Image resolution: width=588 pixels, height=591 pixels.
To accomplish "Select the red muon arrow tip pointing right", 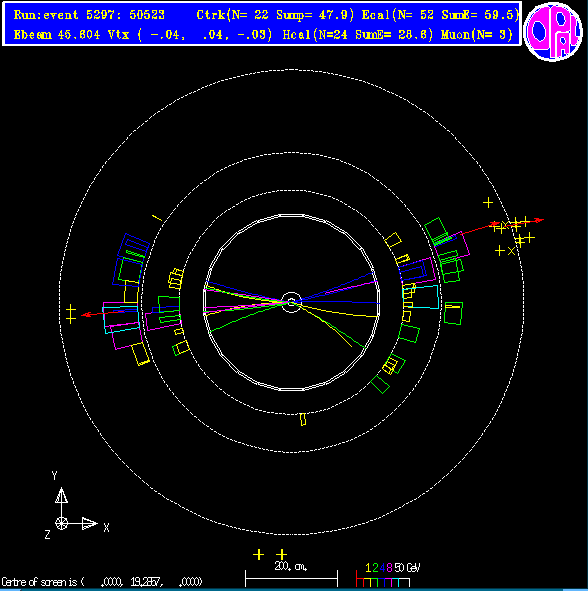I will [540, 220].
